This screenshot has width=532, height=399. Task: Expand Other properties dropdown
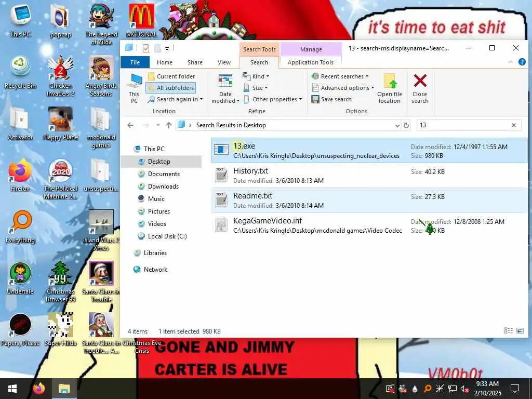pos(273,99)
